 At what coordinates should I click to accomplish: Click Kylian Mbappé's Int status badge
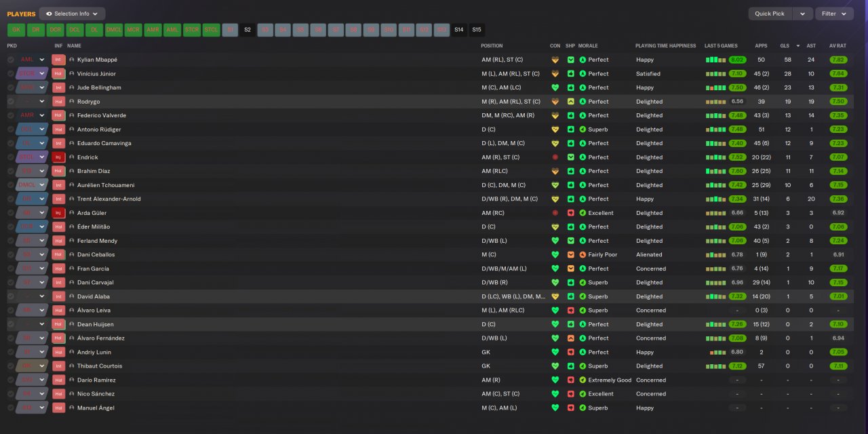pyautogui.click(x=58, y=60)
